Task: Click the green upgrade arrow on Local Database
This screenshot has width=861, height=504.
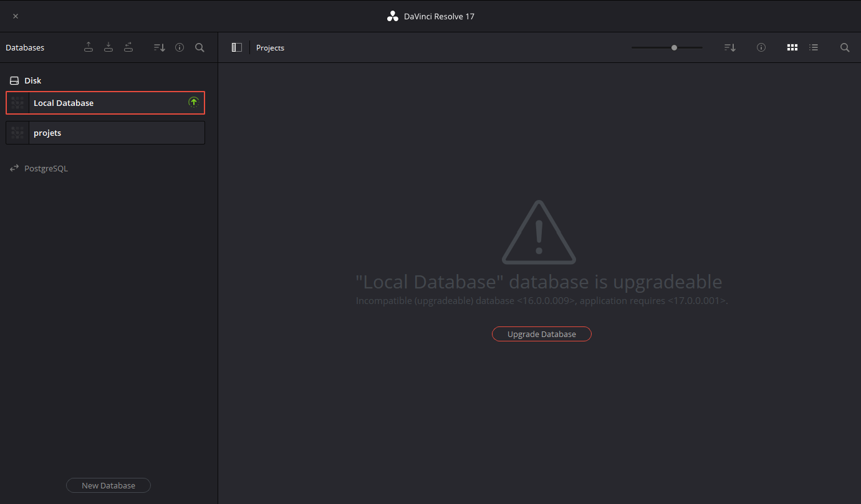Action: click(x=193, y=102)
